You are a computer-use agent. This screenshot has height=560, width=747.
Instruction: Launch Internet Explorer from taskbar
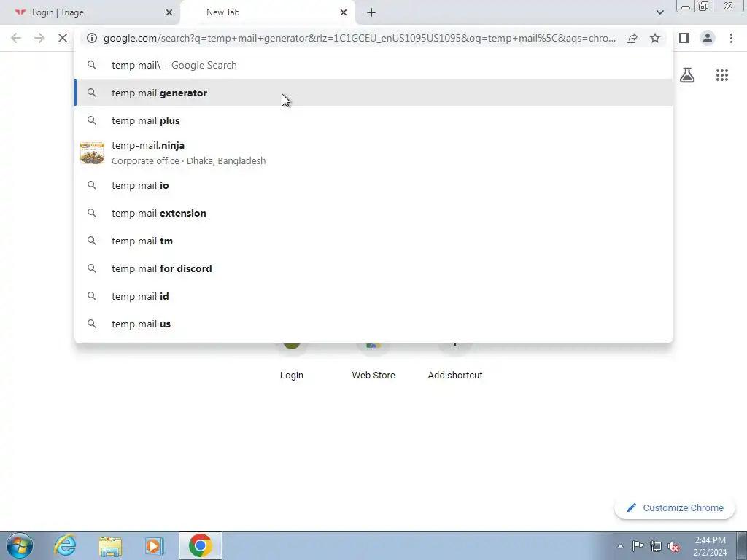[x=65, y=545]
